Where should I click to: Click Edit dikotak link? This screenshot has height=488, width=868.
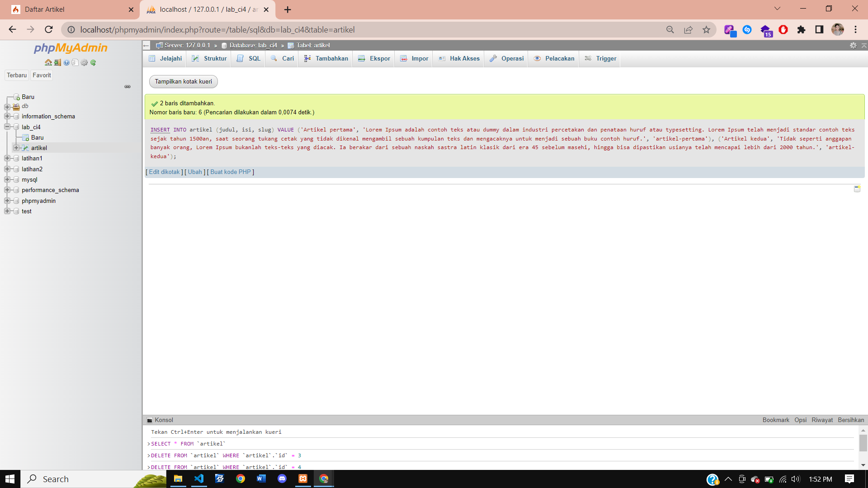click(164, 172)
